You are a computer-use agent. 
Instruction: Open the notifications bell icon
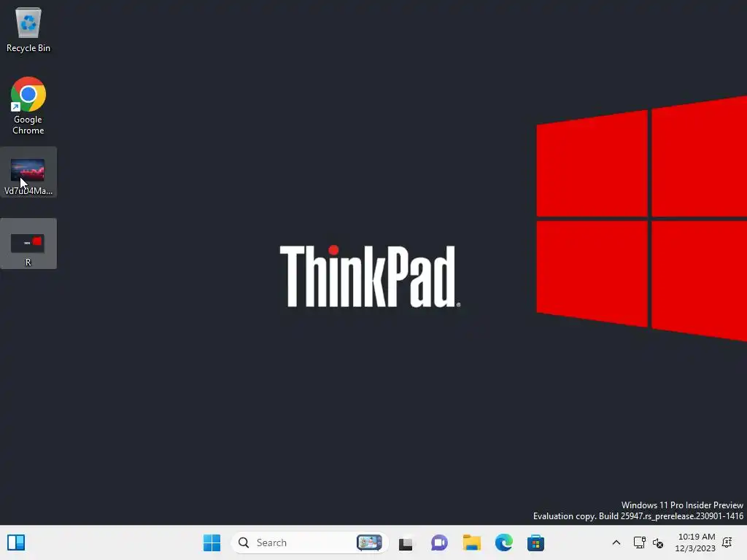point(727,542)
